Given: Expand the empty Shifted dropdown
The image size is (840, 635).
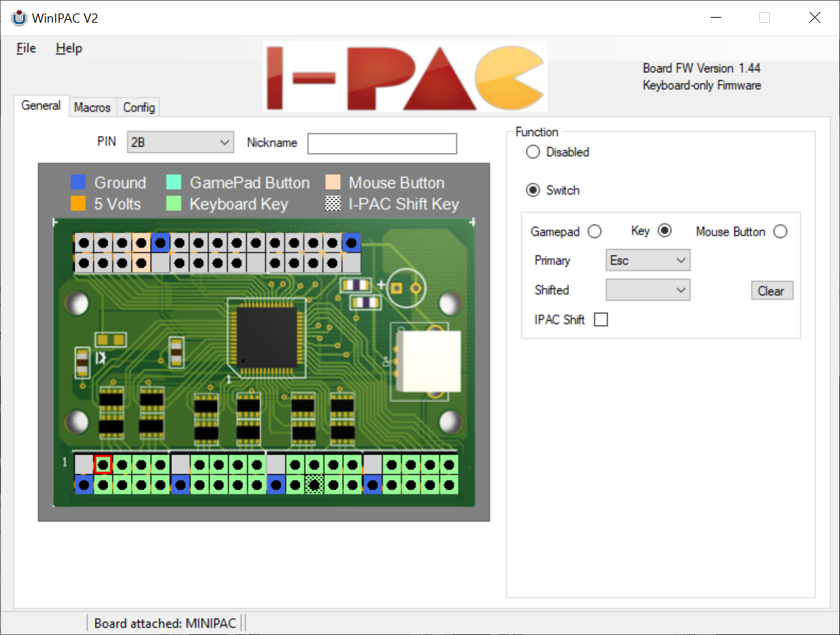Looking at the screenshot, I should point(648,290).
